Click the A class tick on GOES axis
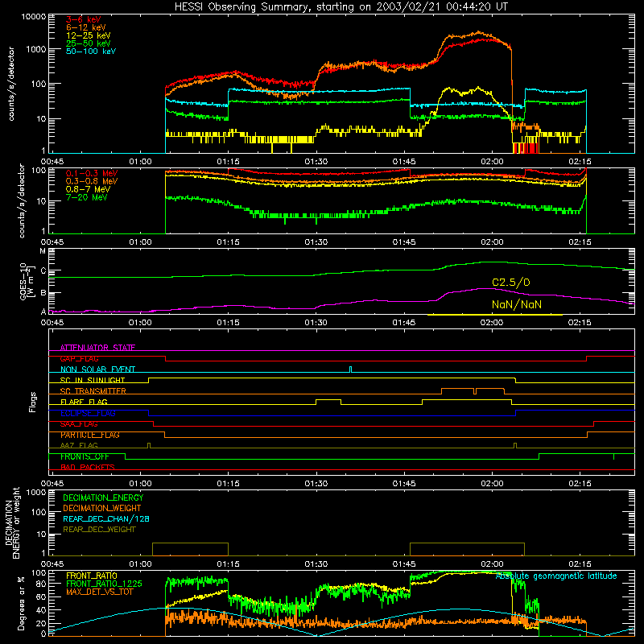 [43, 312]
